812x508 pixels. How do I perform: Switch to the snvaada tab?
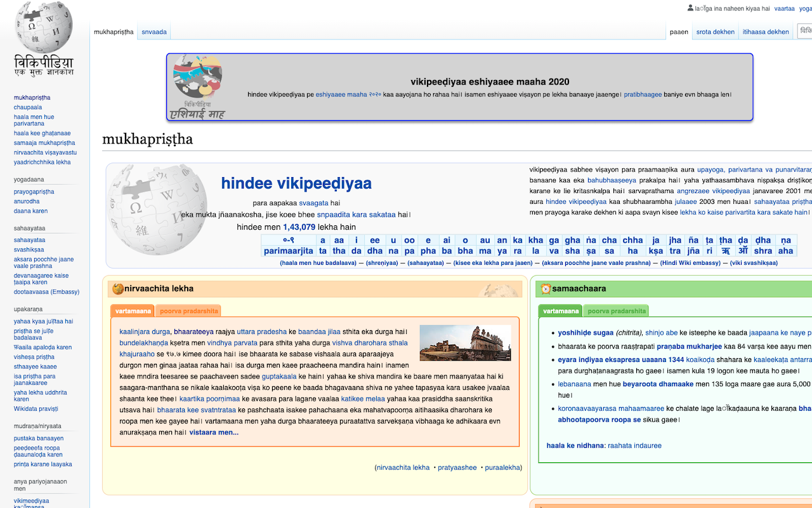point(154,32)
